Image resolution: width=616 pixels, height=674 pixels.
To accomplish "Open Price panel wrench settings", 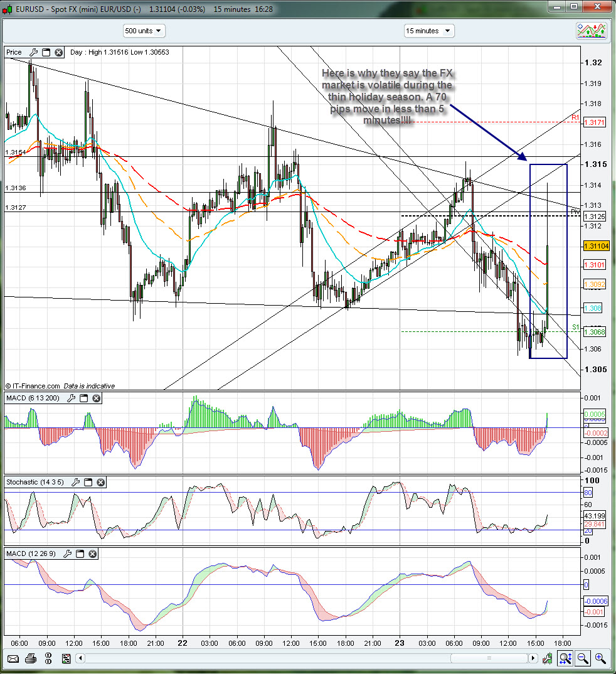I will (x=34, y=52).
